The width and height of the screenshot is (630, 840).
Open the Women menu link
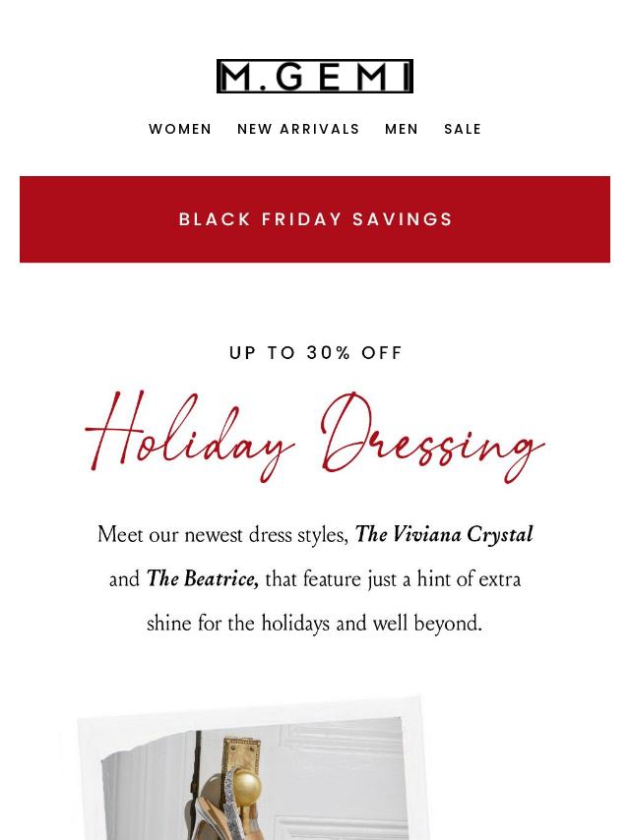180,129
